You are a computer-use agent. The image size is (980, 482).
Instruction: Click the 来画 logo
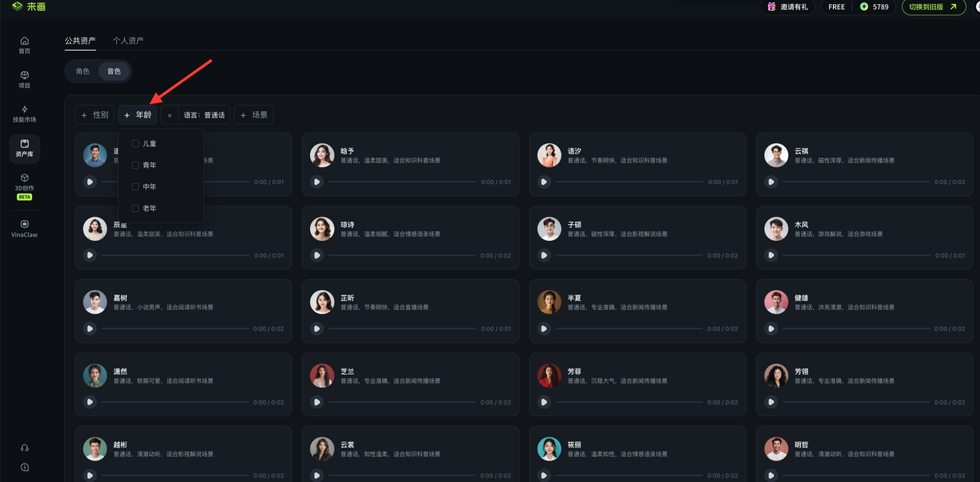pyautogui.click(x=29, y=7)
